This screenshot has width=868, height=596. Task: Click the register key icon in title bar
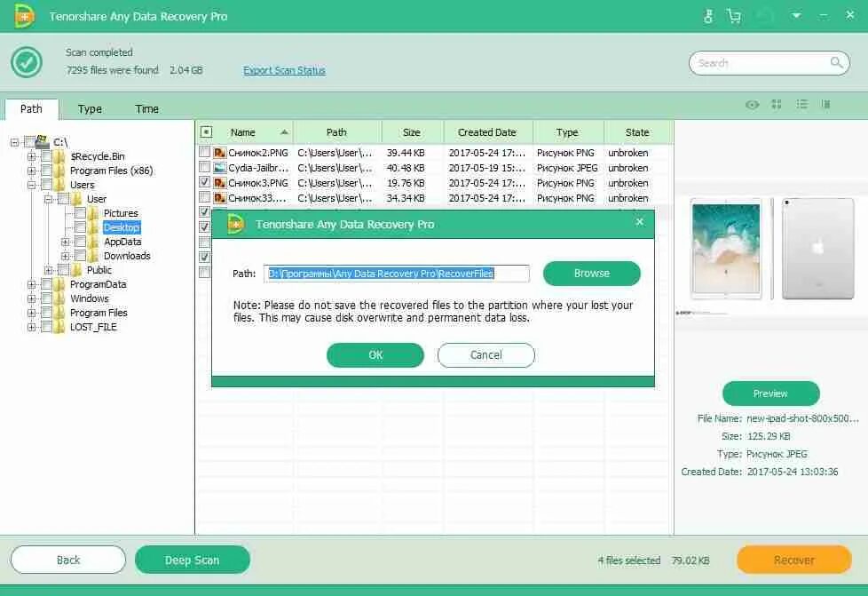coord(708,16)
